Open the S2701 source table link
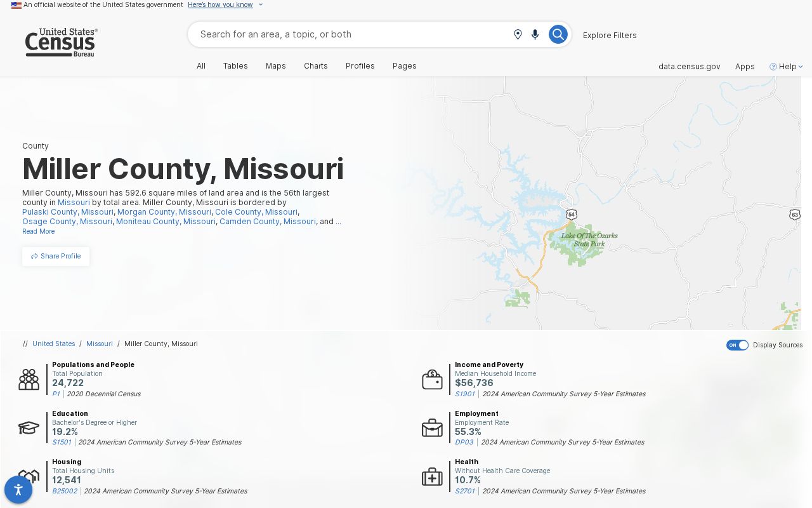The width and height of the screenshot is (812, 508). (x=465, y=491)
